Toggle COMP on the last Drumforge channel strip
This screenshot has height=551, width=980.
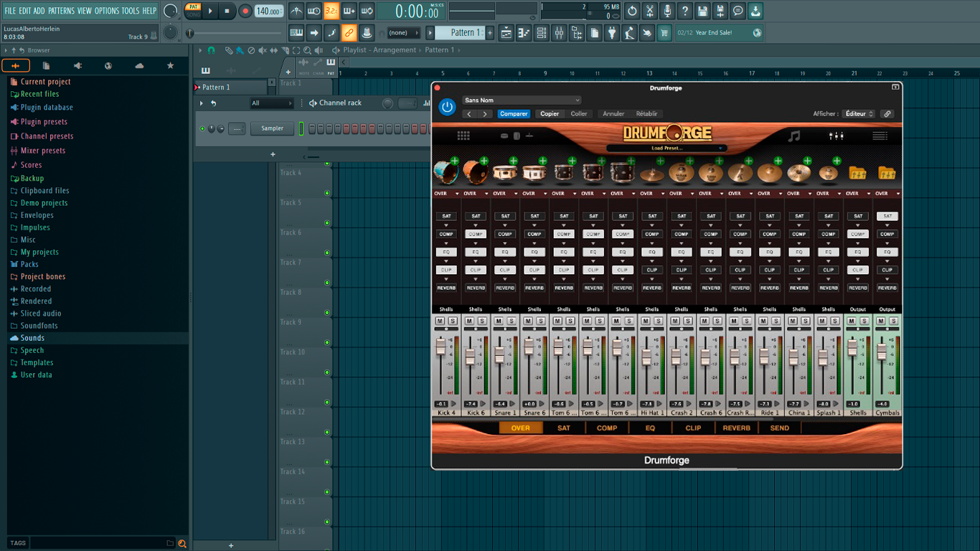pos(887,234)
